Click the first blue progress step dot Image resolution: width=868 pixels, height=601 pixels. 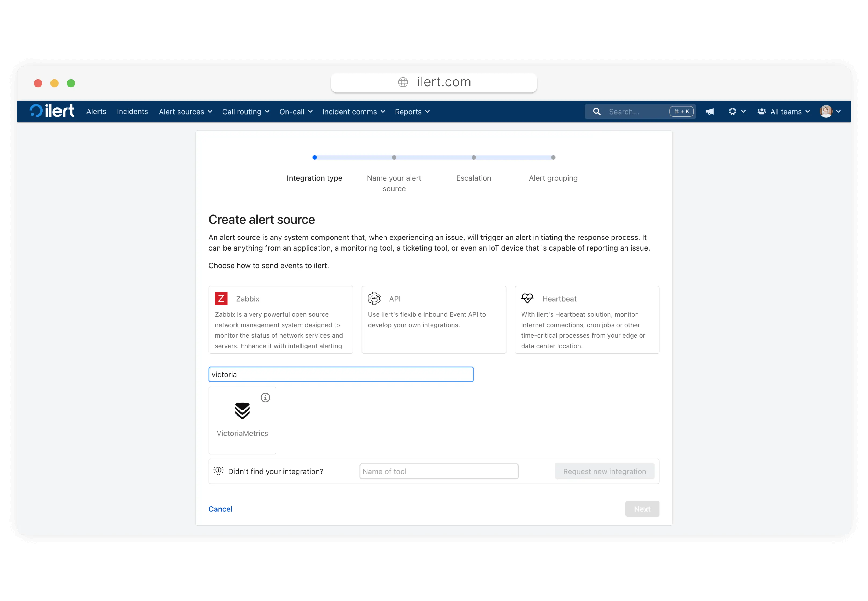(x=314, y=158)
